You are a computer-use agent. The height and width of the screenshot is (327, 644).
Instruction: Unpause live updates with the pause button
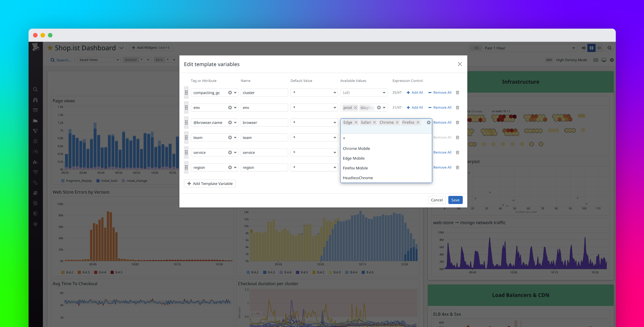coord(591,48)
